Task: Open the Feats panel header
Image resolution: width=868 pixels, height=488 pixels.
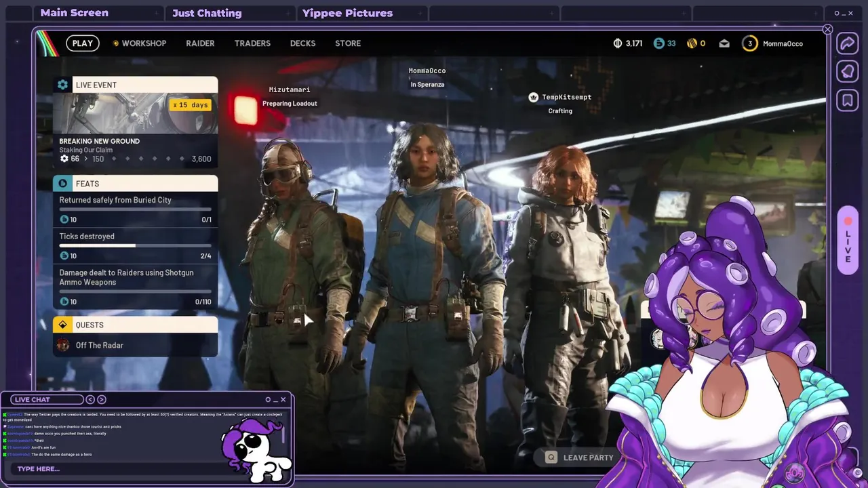Action: coord(136,184)
